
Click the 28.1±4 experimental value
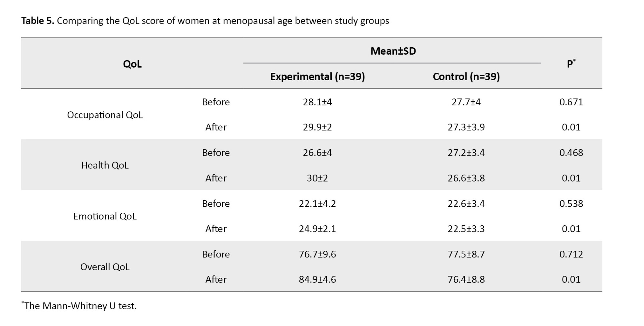[x=317, y=102]
